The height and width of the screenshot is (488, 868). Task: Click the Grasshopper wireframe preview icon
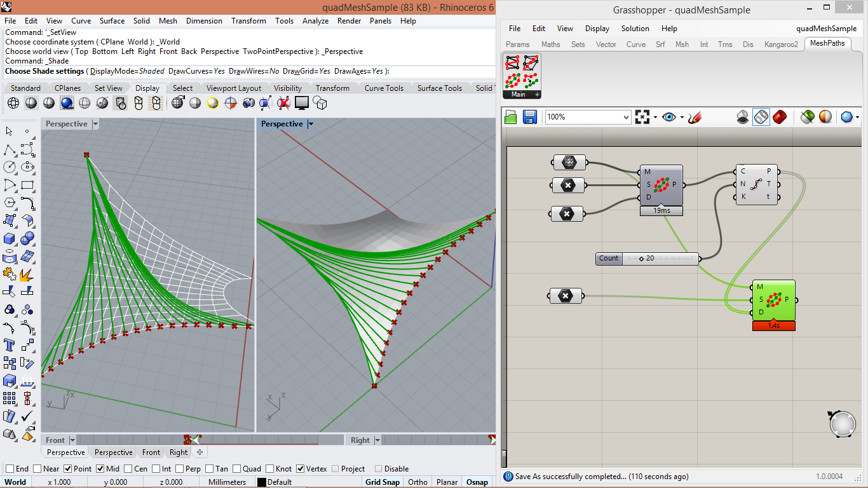[x=761, y=117]
